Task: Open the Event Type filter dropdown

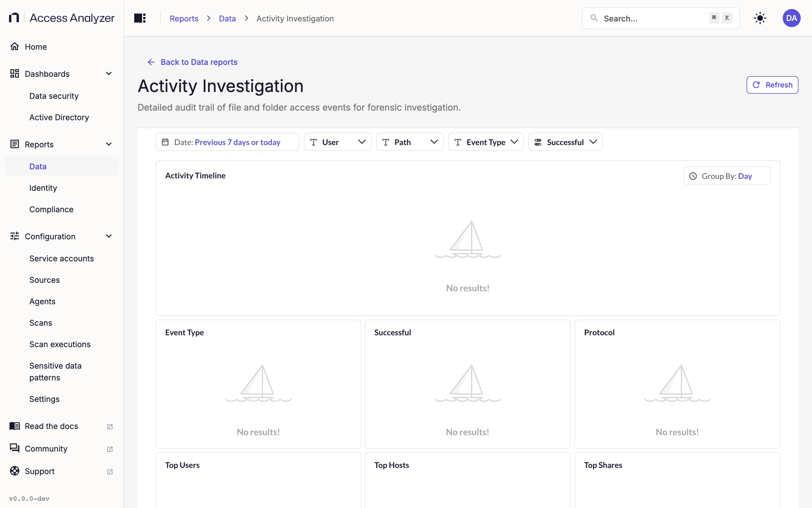Action: pyautogui.click(x=486, y=142)
